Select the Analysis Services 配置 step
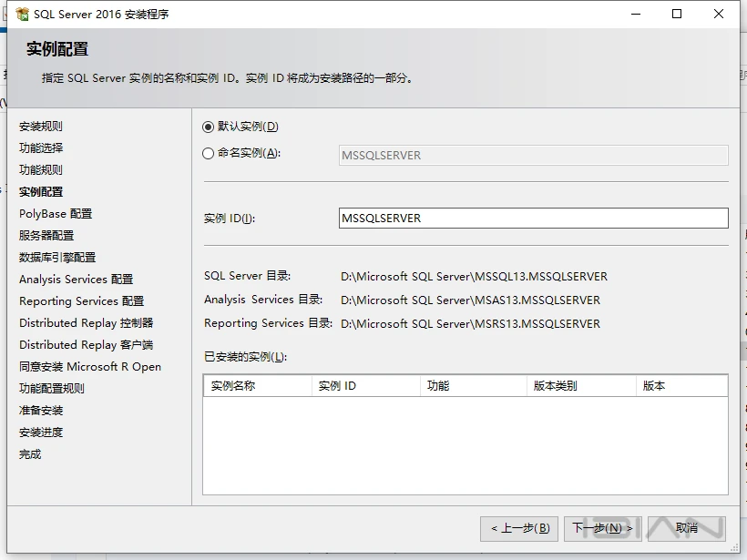Image resolution: width=747 pixels, height=560 pixels. [77, 280]
